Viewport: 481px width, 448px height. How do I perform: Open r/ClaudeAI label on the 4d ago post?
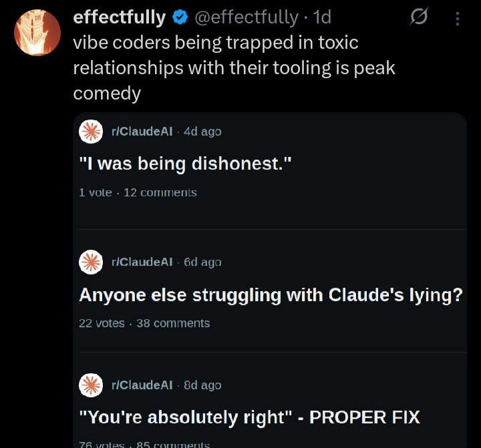click(x=142, y=132)
